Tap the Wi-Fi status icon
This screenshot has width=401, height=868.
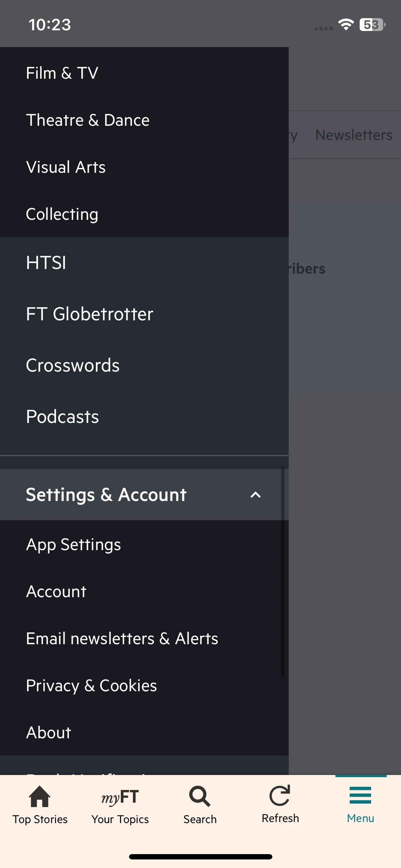(346, 24)
